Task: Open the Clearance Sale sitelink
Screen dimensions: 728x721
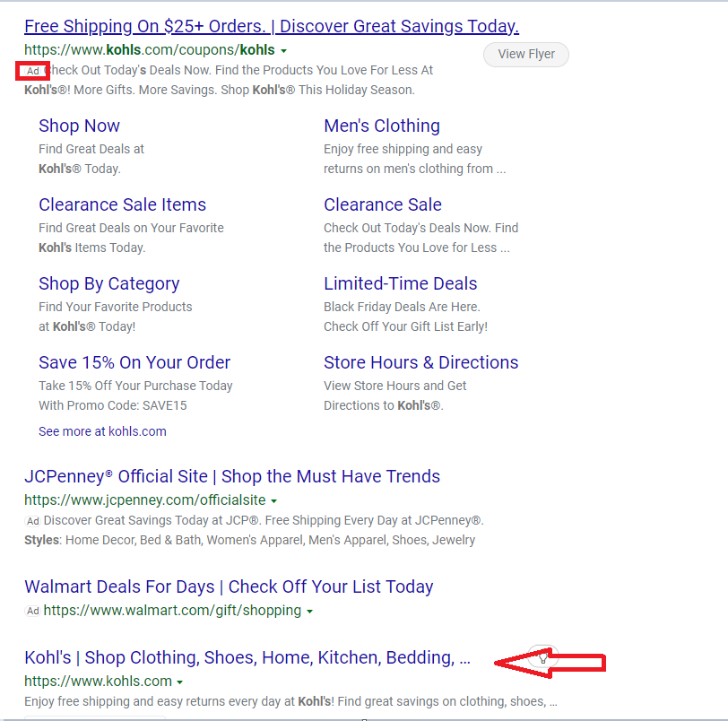Action: [383, 204]
